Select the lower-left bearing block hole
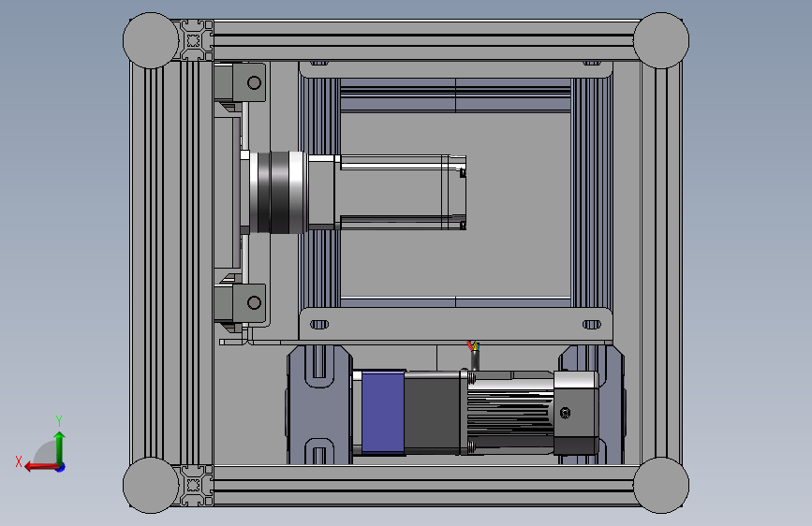Viewport: 812px width, 526px height. (x=254, y=302)
